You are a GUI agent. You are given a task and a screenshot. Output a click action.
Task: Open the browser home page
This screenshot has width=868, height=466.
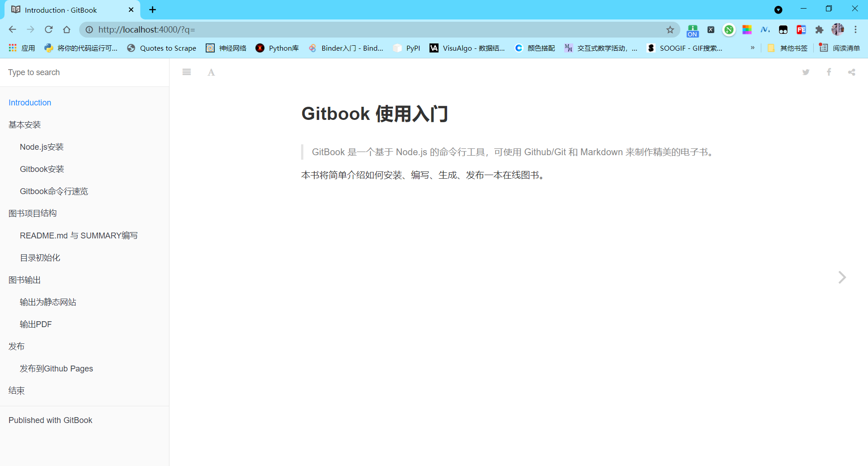tap(66, 29)
